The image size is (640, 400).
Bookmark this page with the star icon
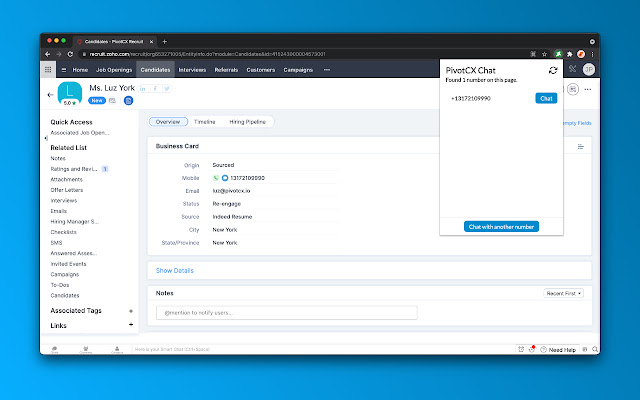pyautogui.click(x=544, y=54)
